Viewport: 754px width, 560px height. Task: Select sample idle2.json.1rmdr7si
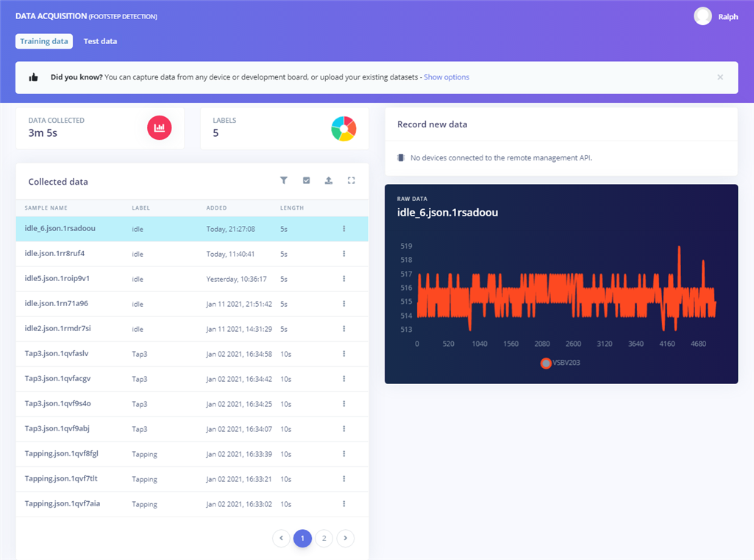coord(192,329)
